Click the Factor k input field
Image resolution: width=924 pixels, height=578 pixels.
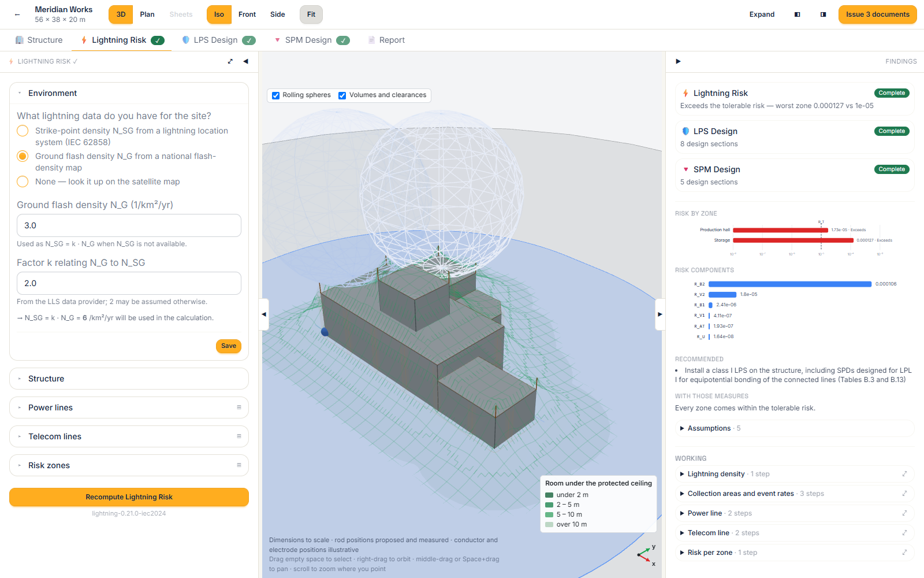(129, 283)
